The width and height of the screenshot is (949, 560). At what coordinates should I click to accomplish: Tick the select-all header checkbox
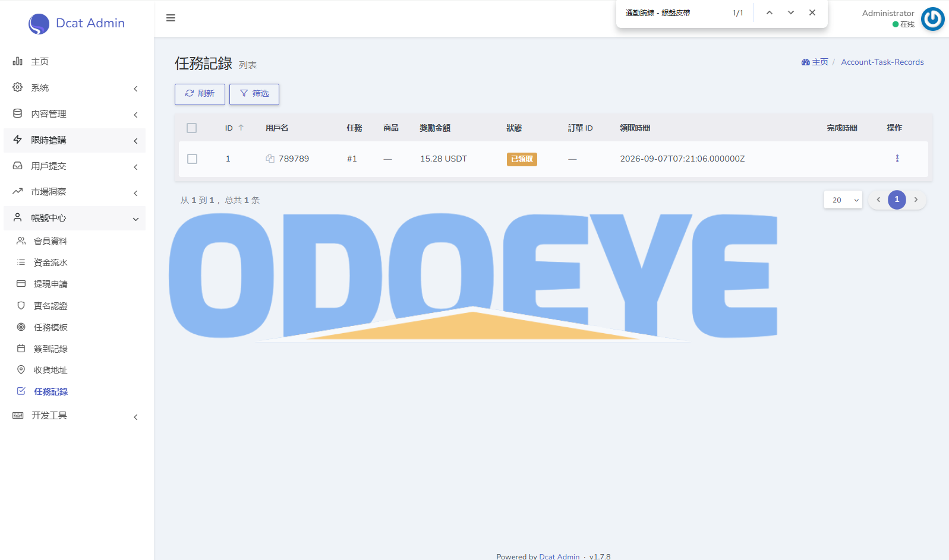coord(191,128)
